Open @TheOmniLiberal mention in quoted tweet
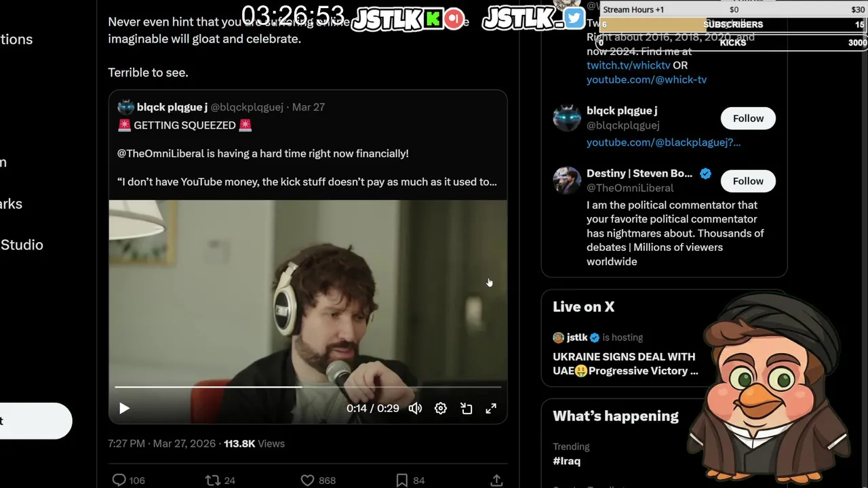868x488 pixels. pos(161,153)
